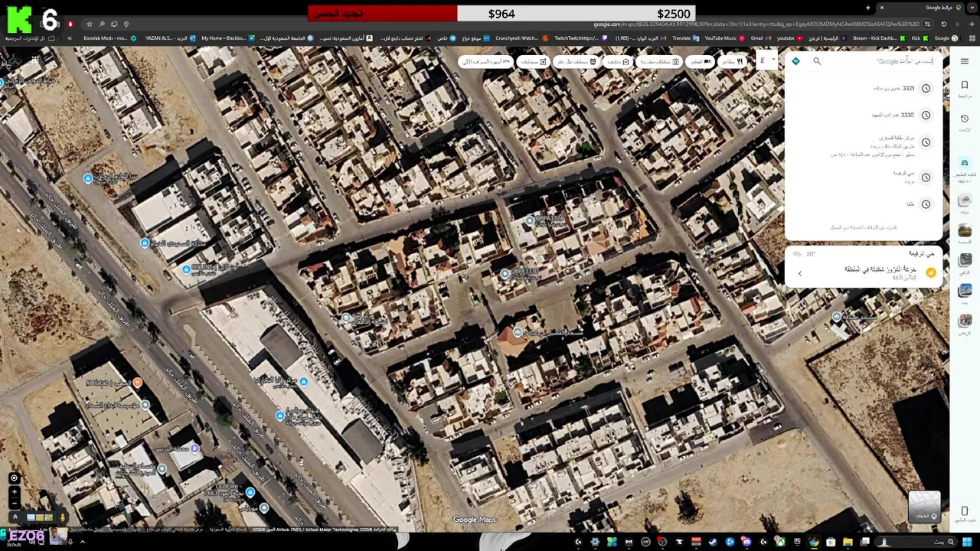Screen dimensions: 980x551
Task: Open the My Home - Blackboard bookmark
Action: [227, 38]
